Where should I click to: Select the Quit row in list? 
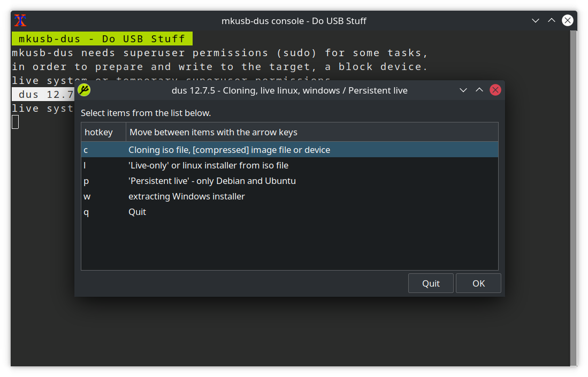137,212
